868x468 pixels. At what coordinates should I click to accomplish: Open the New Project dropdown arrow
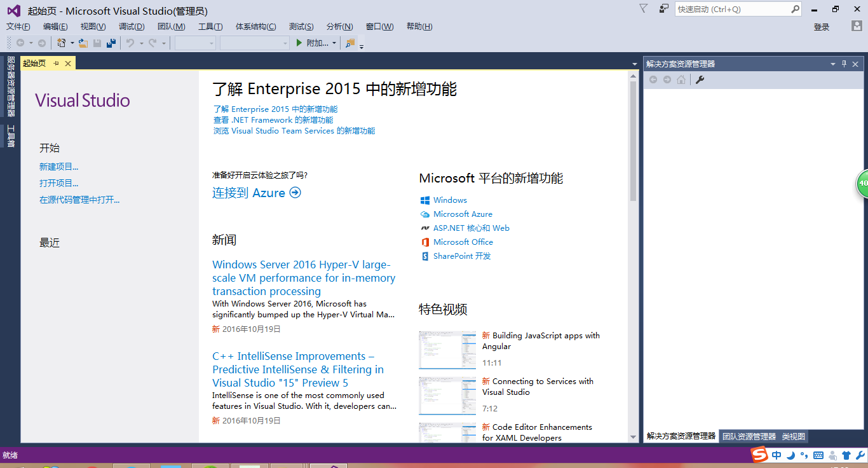tap(72, 43)
